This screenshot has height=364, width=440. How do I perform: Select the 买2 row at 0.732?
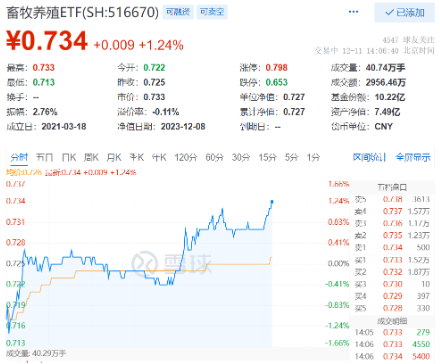(392, 272)
